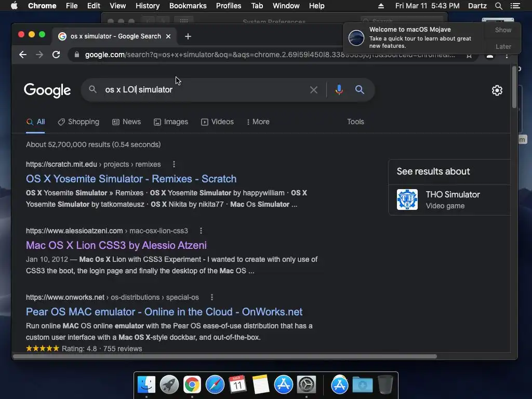This screenshot has width=532, height=399.
Task: Open Notification Center in the menu bar
Action: (x=515, y=6)
